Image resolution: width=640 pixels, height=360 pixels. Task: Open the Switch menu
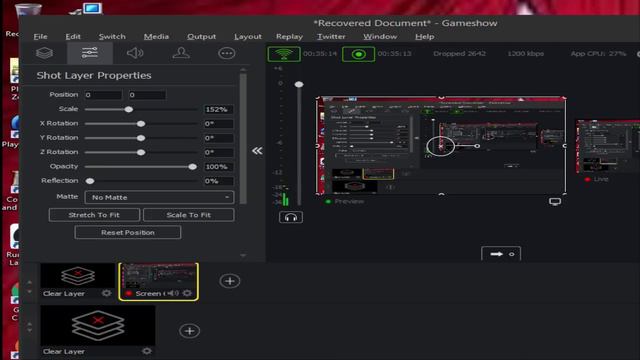(x=112, y=36)
